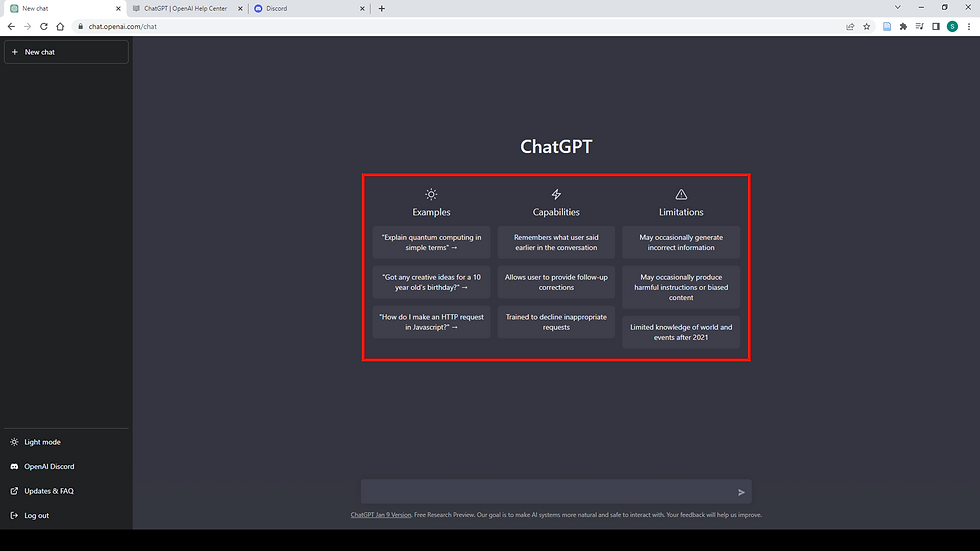This screenshot has width=980, height=551.
Task: Open the media control icon
Action: coord(919,26)
